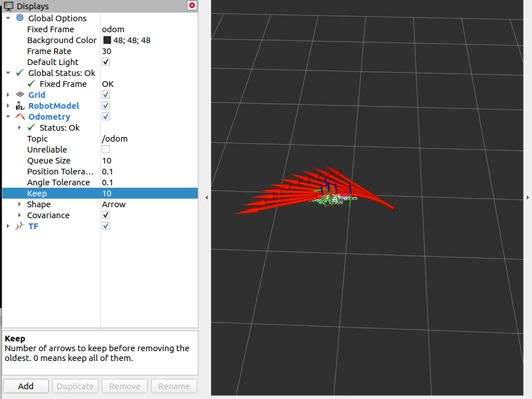The width and height of the screenshot is (532, 399).
Task: Select the RobotModel display row label
Action: point(53,105)
